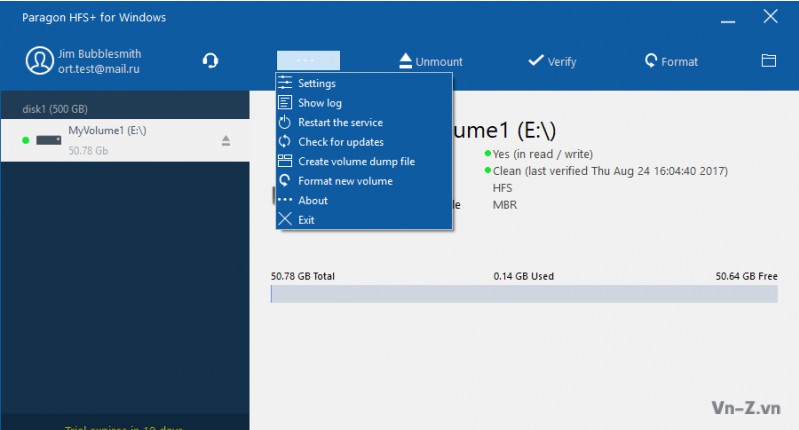The width and height of the screenshot is (799, 430).
Task: Click Yes (in read / write) status
Action: coord(543,154)
